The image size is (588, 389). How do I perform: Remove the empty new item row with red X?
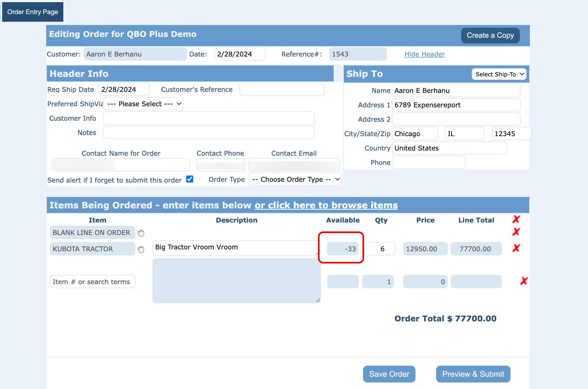coord(524,281)
